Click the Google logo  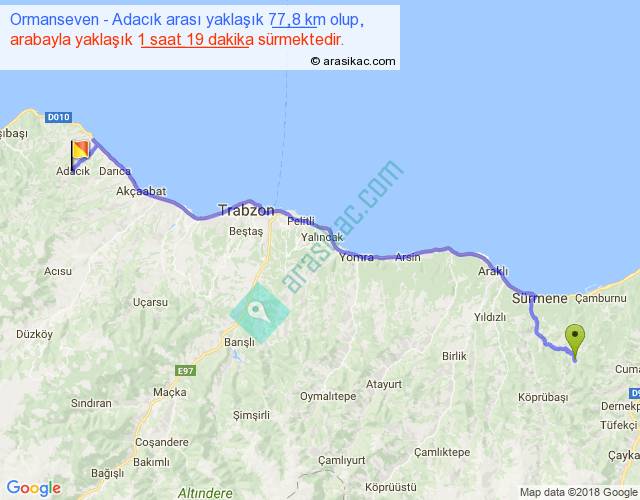[x=32, y=487]
